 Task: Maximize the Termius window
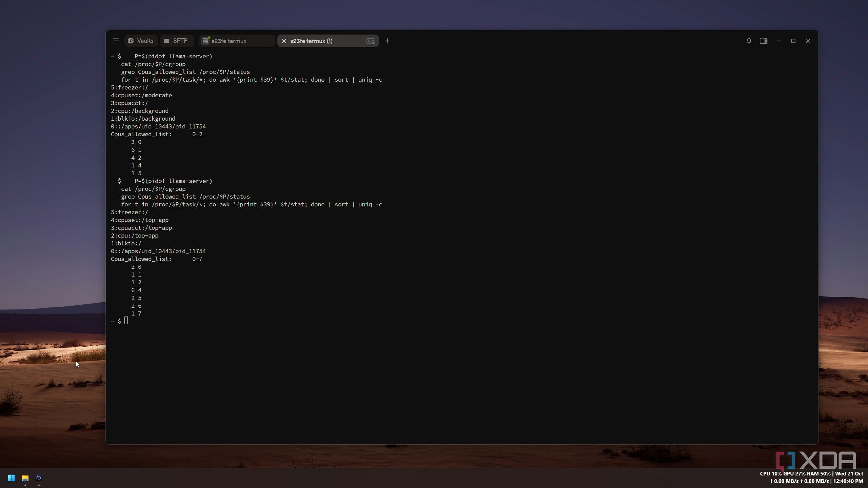tap(793, 41)
